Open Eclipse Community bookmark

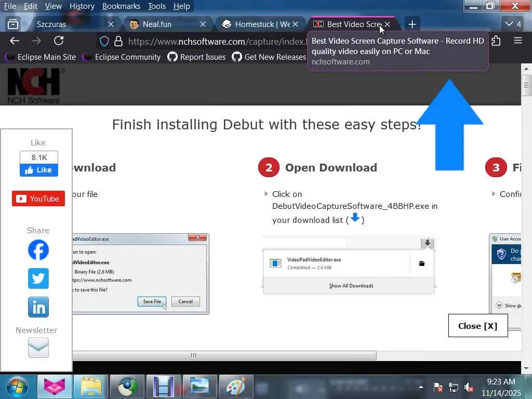[122, 57]
